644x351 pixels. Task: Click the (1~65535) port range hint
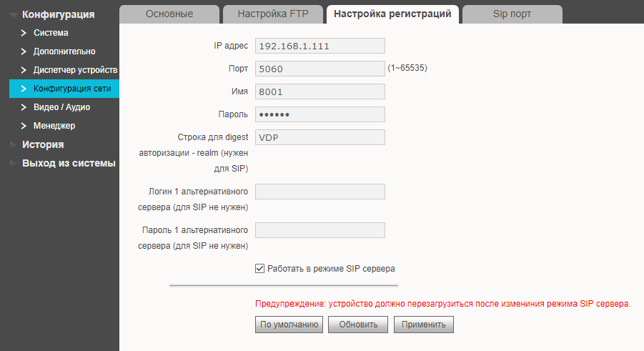pyautogui.click(x=407, y=68)
